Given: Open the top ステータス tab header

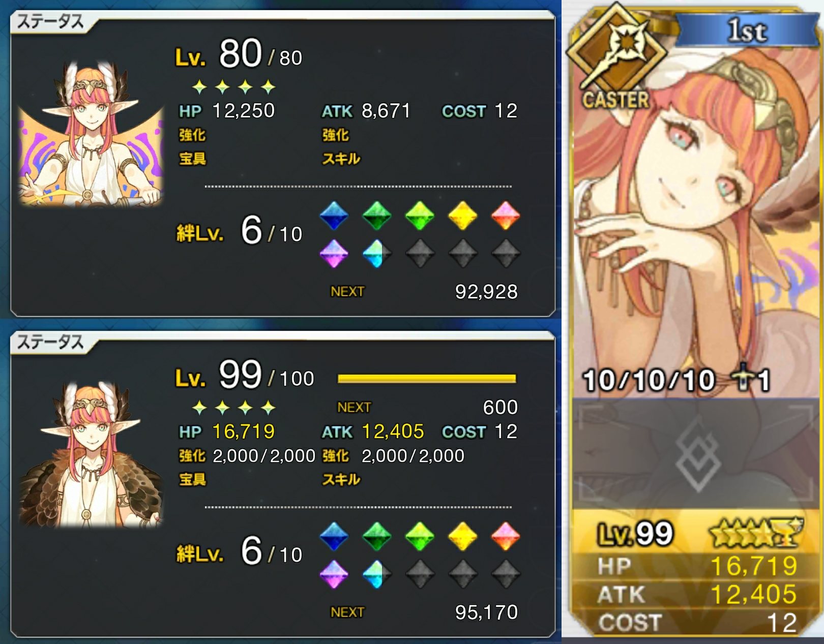Looking at the screenshot, I should [x=50, y=22].
